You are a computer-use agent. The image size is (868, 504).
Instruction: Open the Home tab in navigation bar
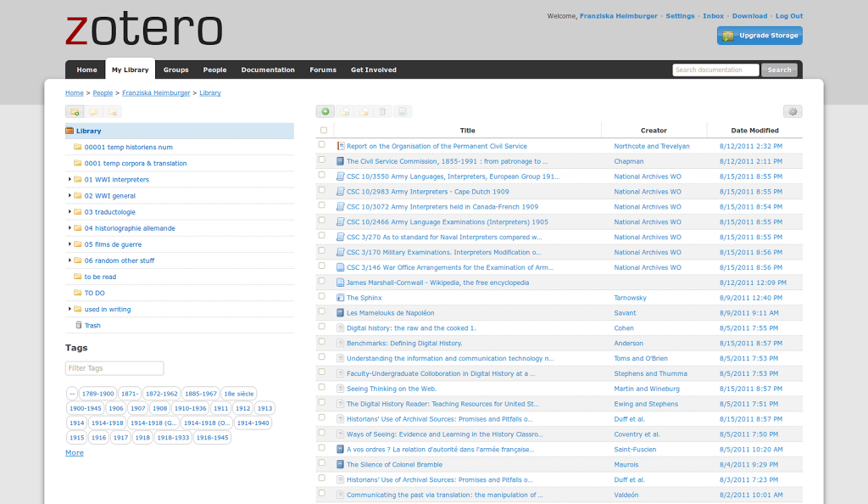[x=87, y=70]
